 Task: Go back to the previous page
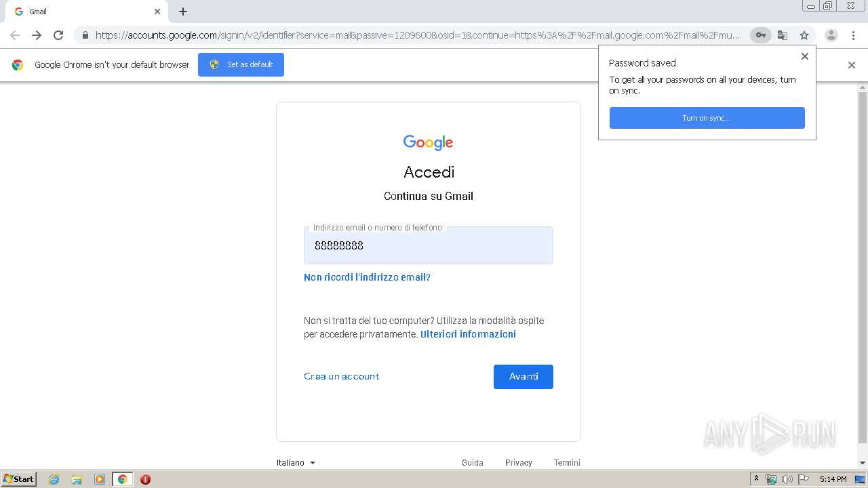point(15,35)
